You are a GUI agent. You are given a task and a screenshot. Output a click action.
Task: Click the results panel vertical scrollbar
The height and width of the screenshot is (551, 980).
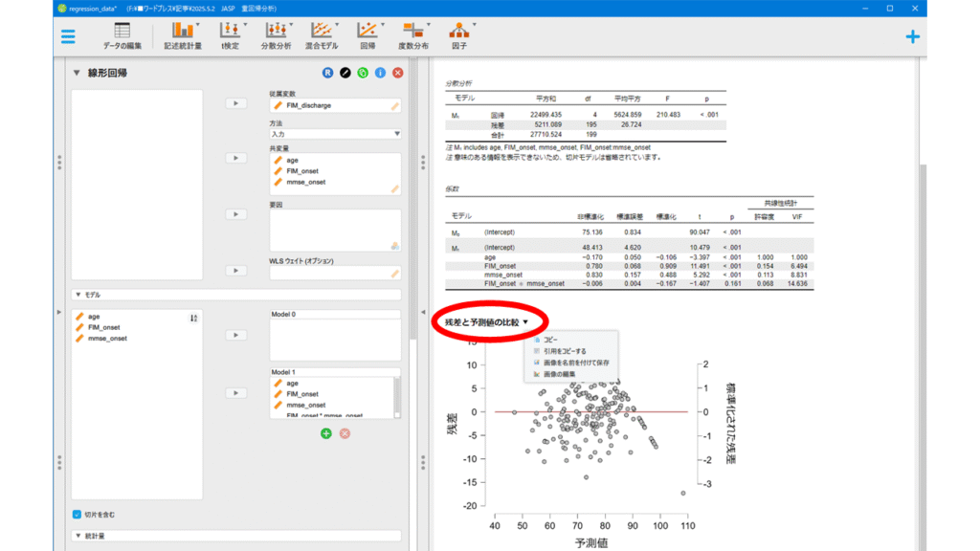pos(923,356)
